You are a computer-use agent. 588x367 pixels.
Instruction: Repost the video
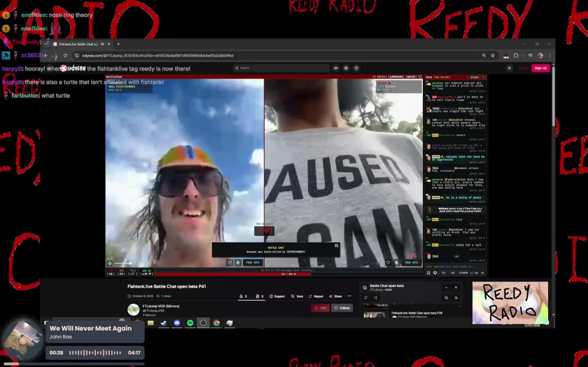coord(316,296)
